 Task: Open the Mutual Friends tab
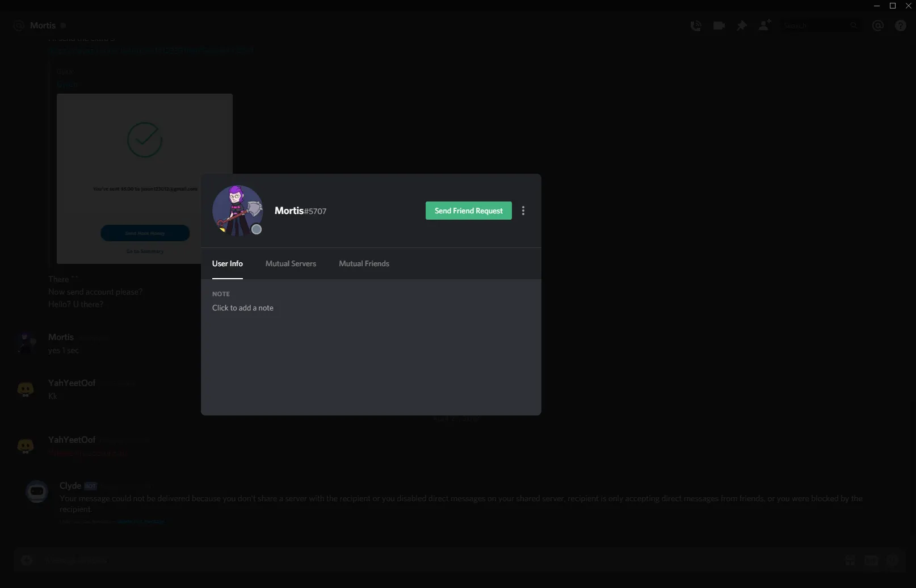pyautogui.click(x=364, y=263)
